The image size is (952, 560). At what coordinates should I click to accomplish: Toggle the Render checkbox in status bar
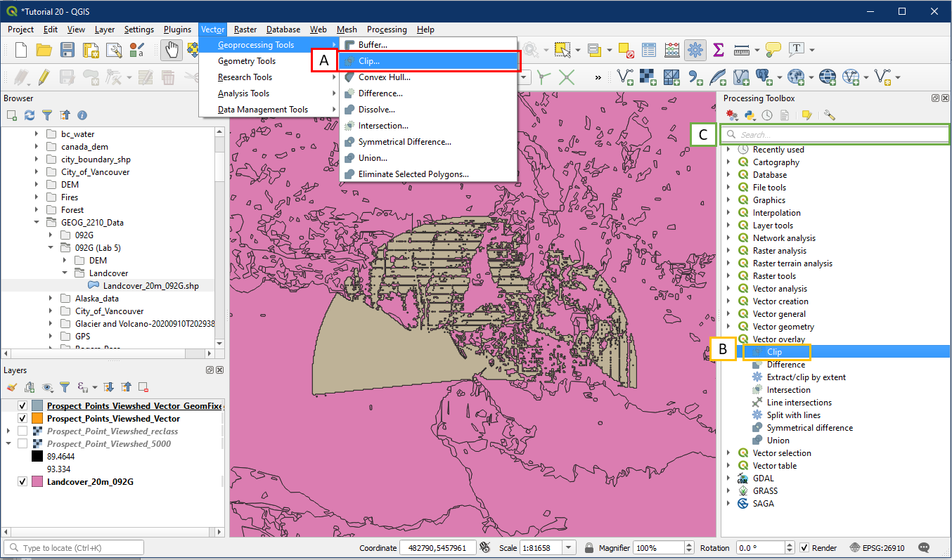804,548
